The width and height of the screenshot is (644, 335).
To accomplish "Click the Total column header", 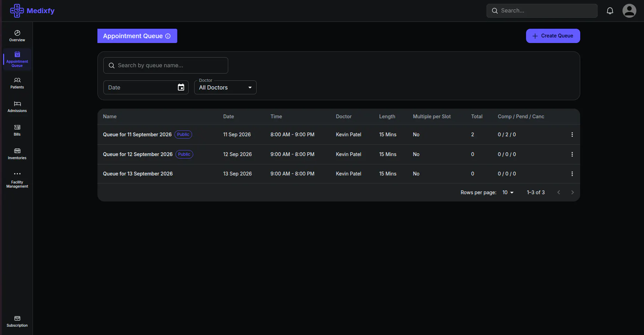I will 476,117.
